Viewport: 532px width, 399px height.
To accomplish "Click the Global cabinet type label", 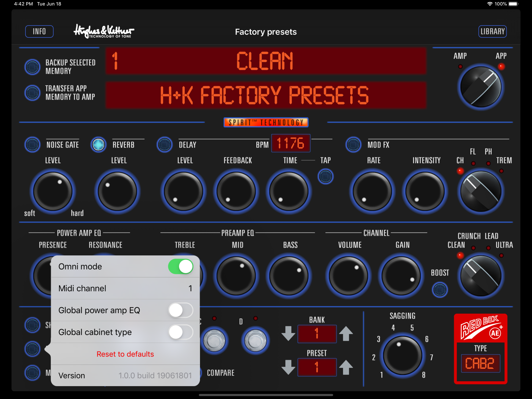I will pos(95,332).
